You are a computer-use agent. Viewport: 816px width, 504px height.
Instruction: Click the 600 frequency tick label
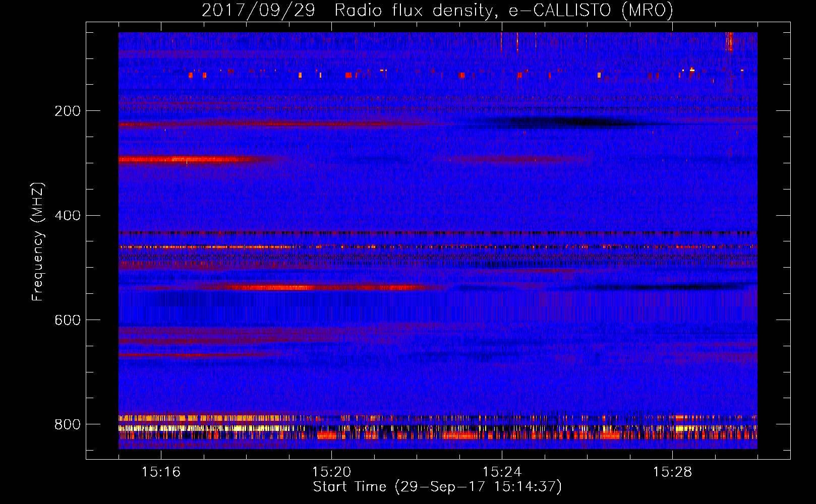68,320
